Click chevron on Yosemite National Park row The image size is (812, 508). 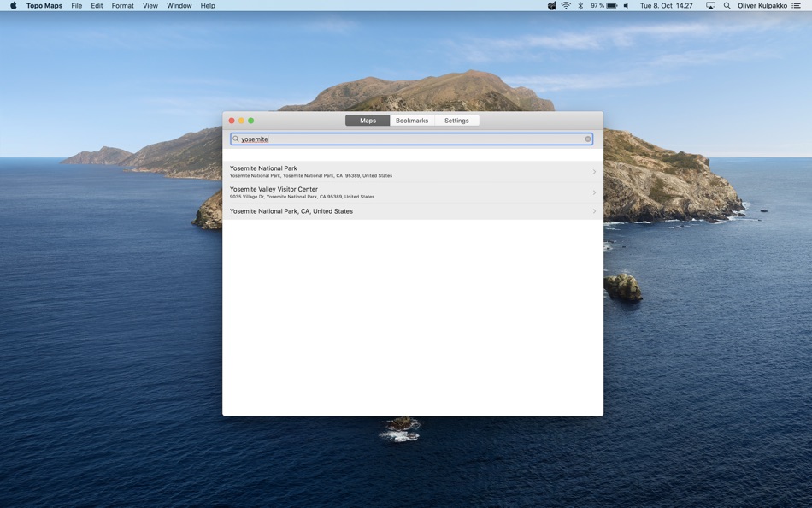594,172
